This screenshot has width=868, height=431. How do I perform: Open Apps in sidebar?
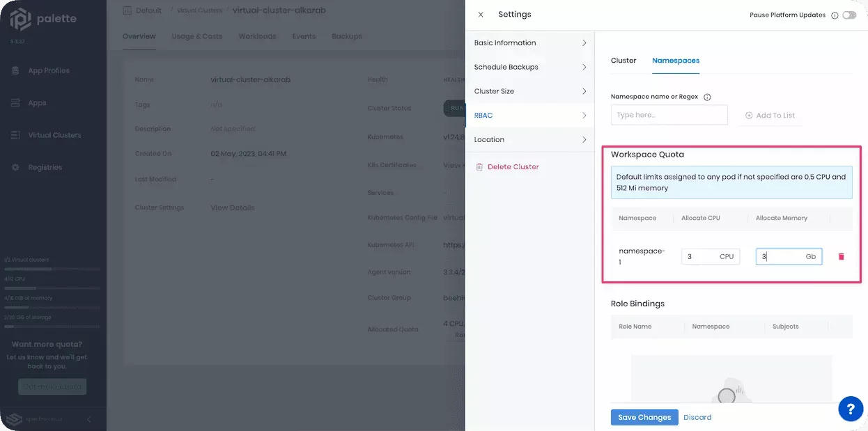pos(37,103)
